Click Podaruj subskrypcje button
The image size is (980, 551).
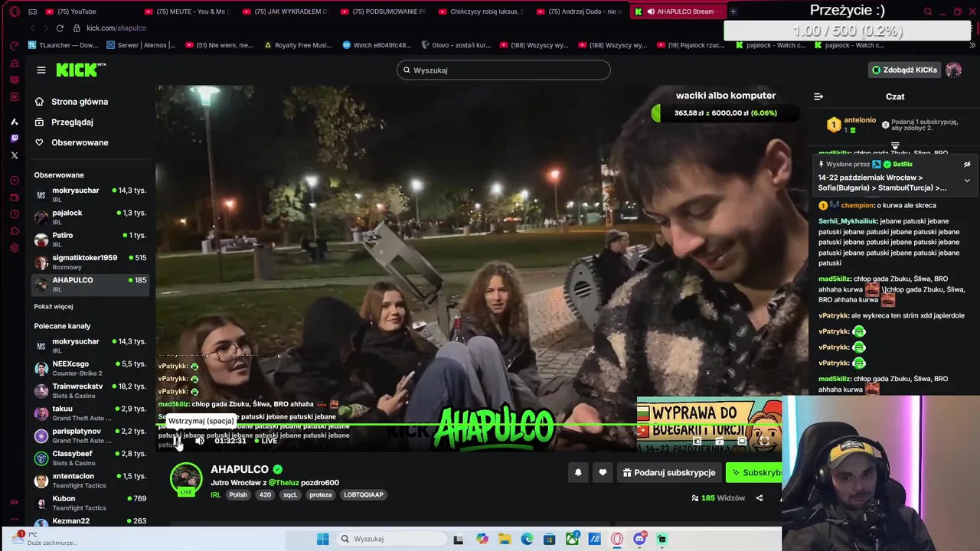[669, 473]
